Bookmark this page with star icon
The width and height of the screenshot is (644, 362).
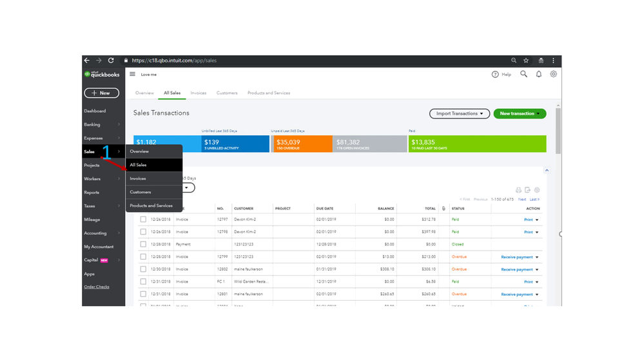point(526,61)
